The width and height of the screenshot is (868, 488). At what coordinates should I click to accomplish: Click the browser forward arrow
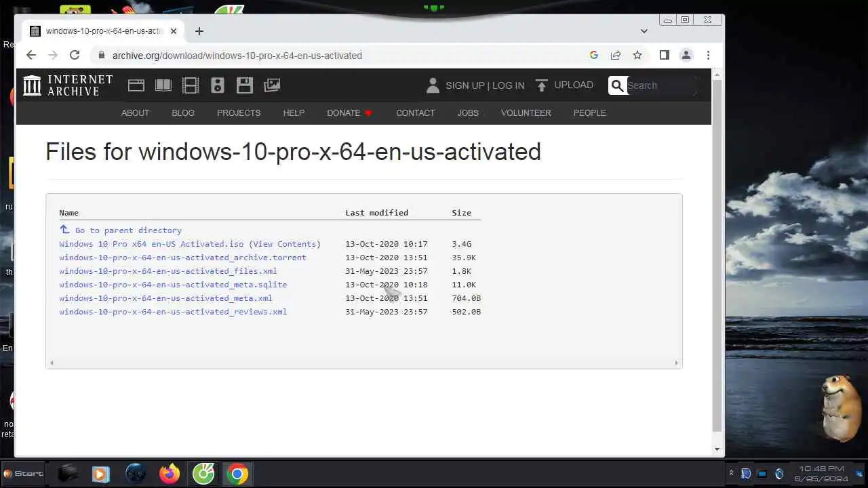(x=53, y=56)
